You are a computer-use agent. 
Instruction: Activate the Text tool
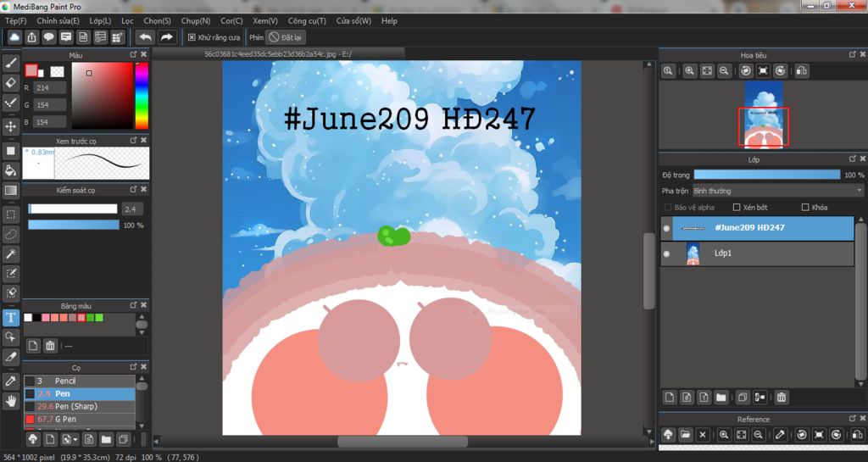tap(10, 317)
